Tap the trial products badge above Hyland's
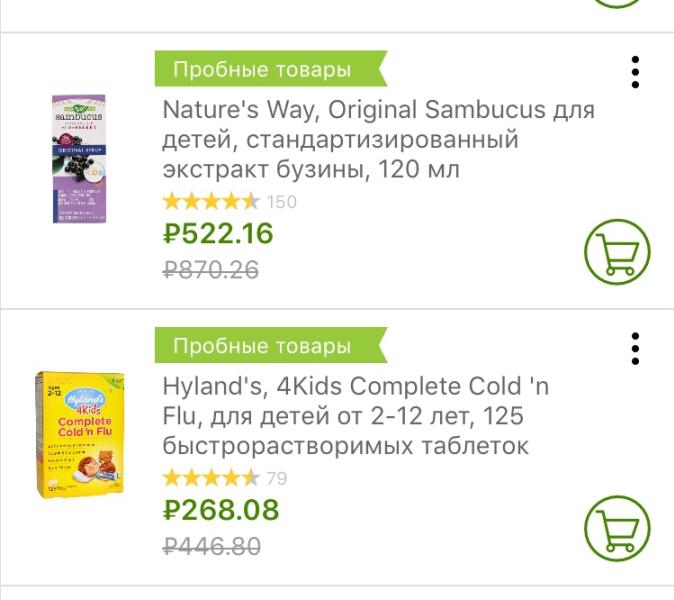This screenshot has height=600, width=674. point(263,346)
